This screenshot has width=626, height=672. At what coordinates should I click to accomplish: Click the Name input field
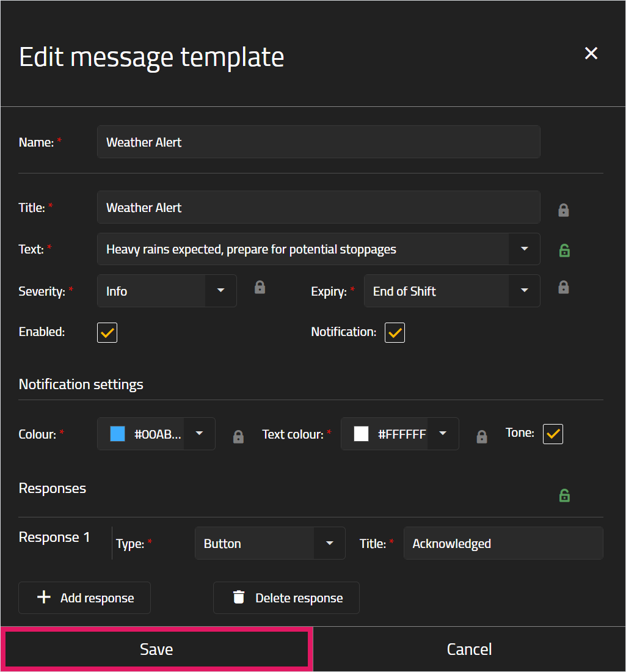point(318,142)
